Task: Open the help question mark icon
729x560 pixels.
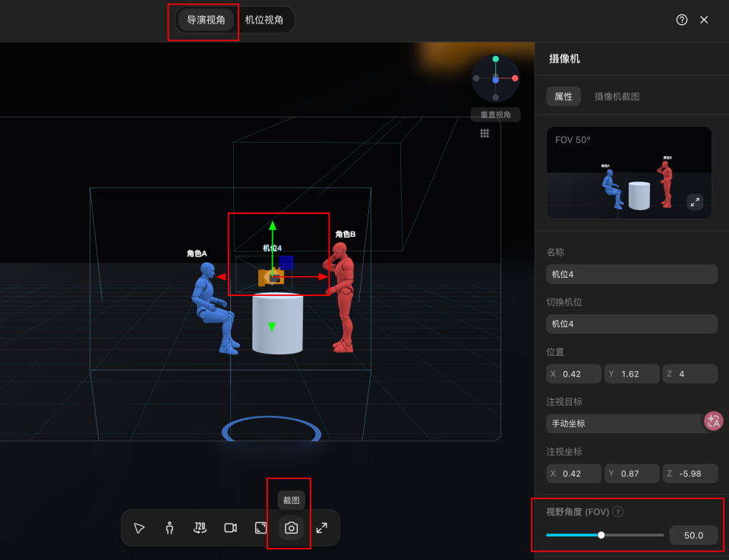Action: [682, 20]
